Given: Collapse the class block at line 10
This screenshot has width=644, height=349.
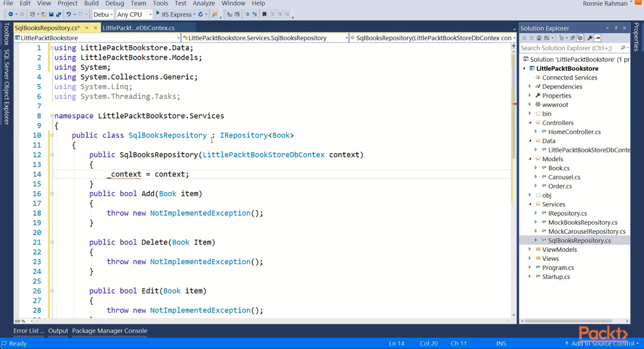Looking at the screenshot, I should [52, 135].
